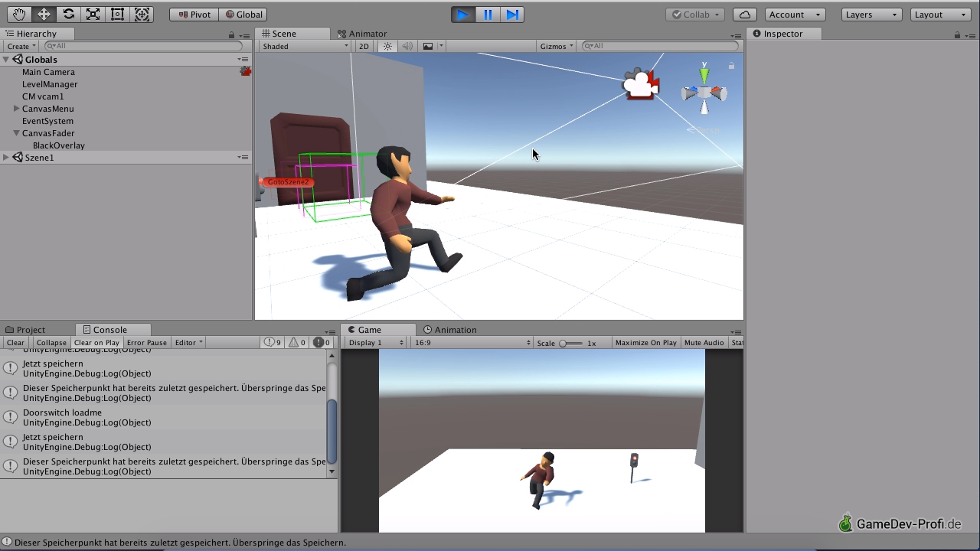Select 'Doorswitch loadme' log entry
The image size is (980, 551).
(x=164, y=417)
